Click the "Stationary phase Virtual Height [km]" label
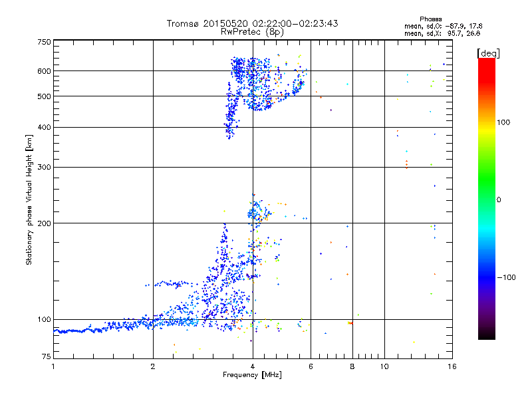Viewport: 532px width, 399px height. (x=29, y=199)
